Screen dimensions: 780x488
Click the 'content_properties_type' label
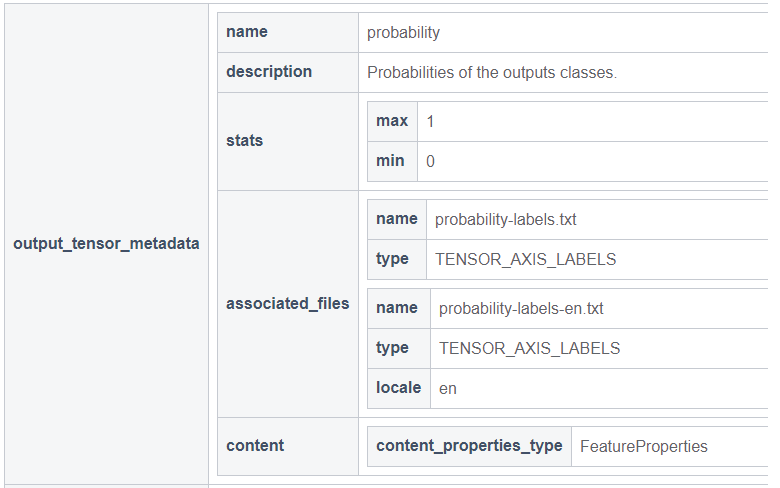[x=469, y=446]
